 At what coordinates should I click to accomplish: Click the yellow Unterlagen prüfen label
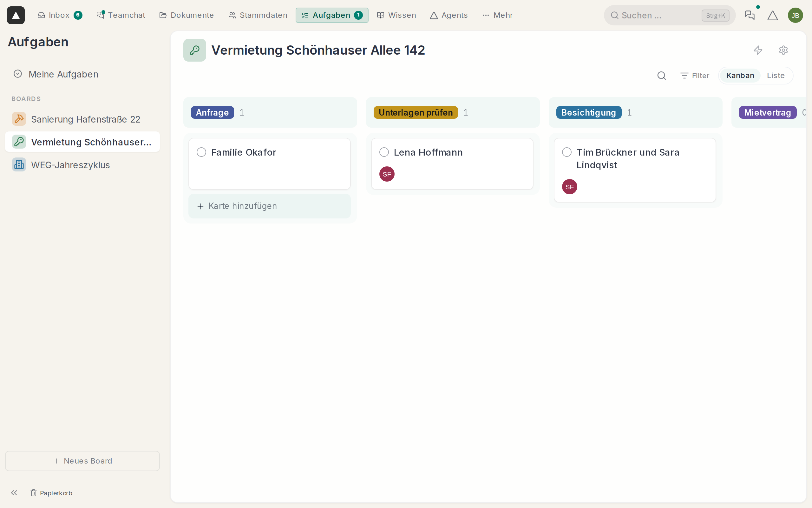pos(416,112)
